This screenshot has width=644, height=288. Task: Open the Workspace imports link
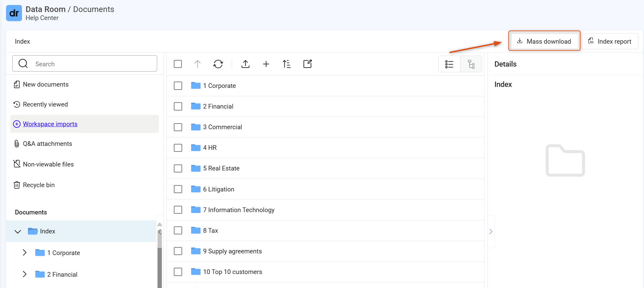pos(50,124)
